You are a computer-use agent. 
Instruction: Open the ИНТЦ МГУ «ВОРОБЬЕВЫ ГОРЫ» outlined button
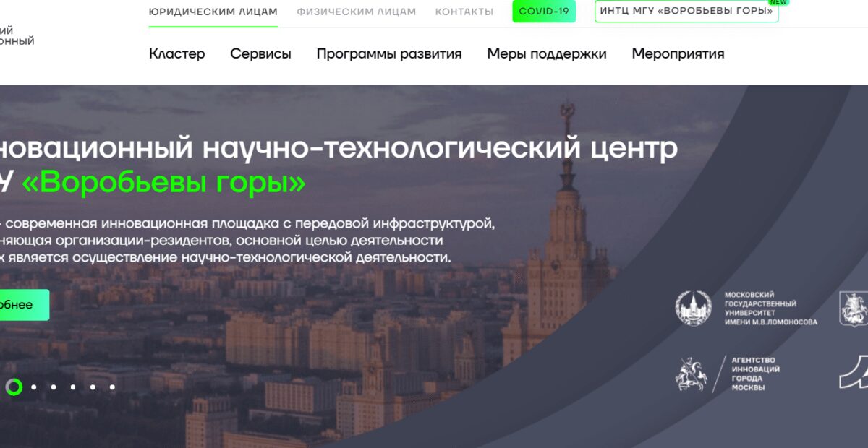tap(686, 12)
